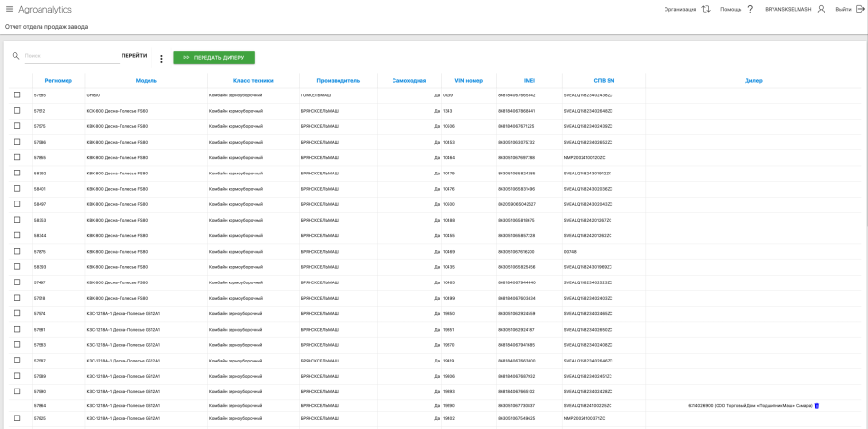Image resolution: width=868 pixels, height=429 pixels.
Task: Click the search magnifier icon
Action: (16, 55)
